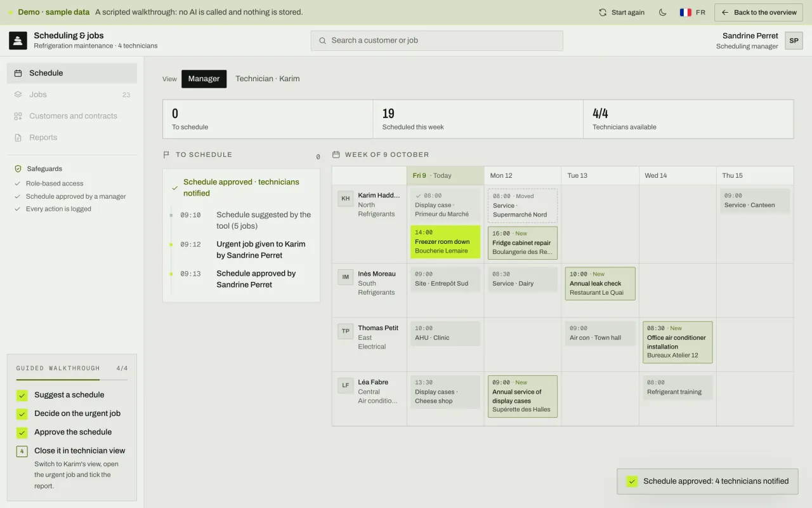
Task: Click the TP technician avatar badge
Action: [346, 331]
